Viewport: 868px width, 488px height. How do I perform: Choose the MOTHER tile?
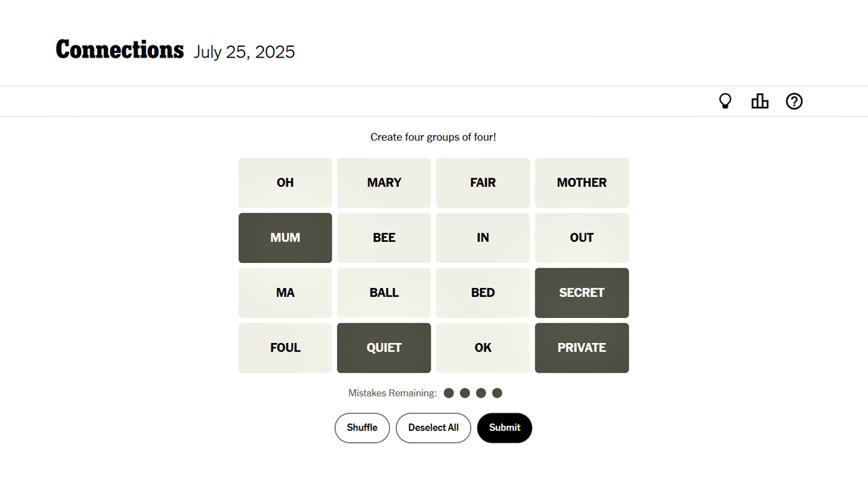pyautogui.click(x=581, y=183)
